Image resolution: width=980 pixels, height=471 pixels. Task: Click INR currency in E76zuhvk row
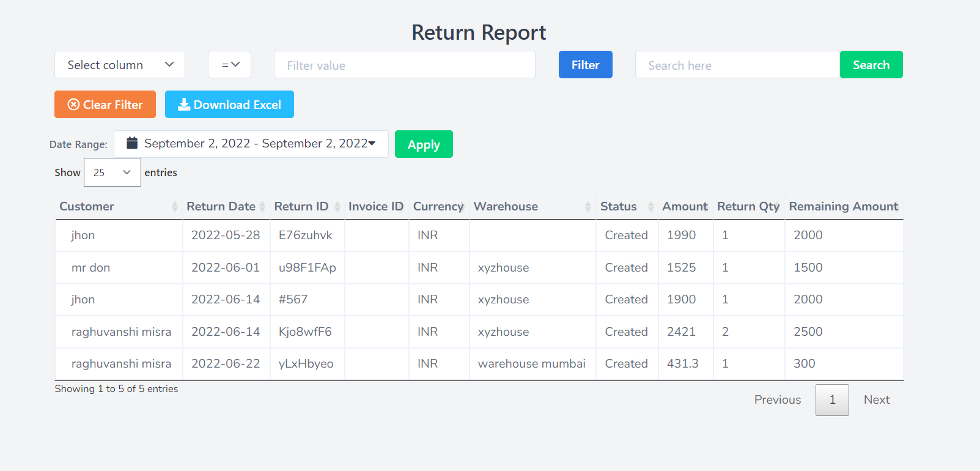pos(428,236)
